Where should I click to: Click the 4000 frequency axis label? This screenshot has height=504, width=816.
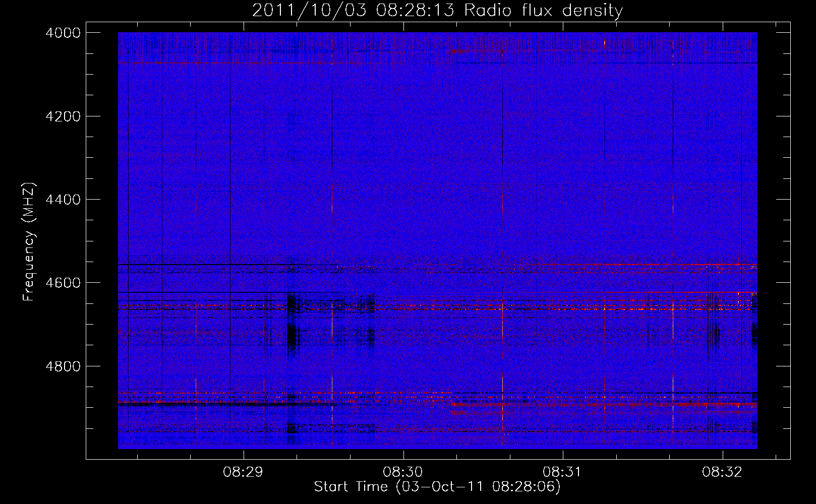click(63, 33)
